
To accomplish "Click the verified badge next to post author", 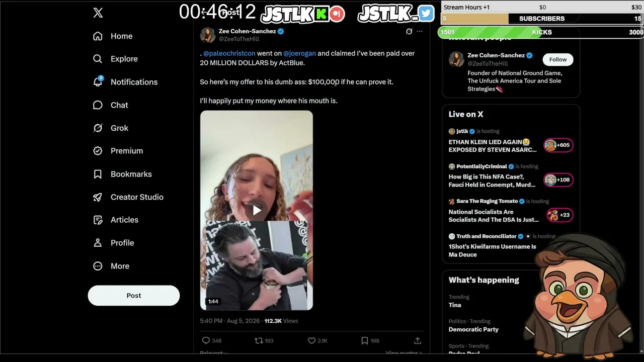I will click(x=281, y=31).
